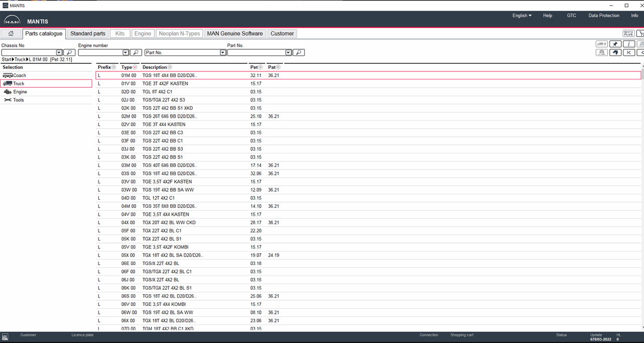644x343 pixels.
Task: Select row 01V 00 TGE 3T 4X2F KASTEN
Action: [368, 83]
